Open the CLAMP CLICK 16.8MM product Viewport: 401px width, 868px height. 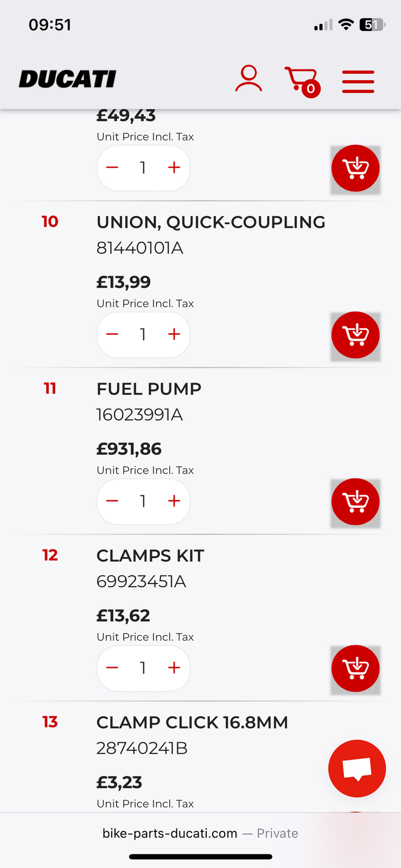(x=192, y=723)
